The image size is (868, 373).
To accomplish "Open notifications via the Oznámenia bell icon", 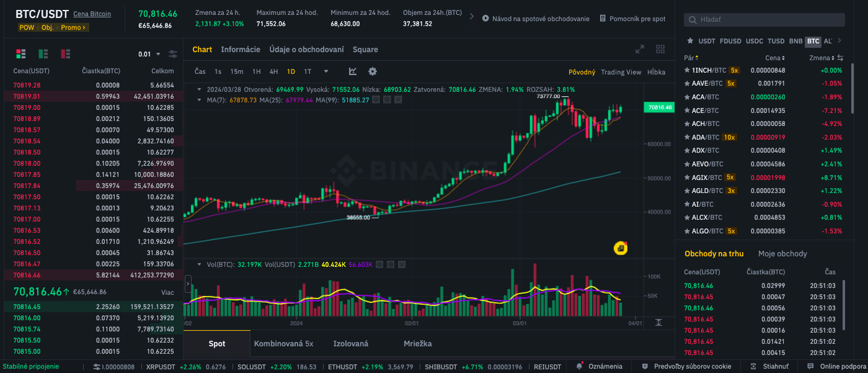I will pos(580,366).
